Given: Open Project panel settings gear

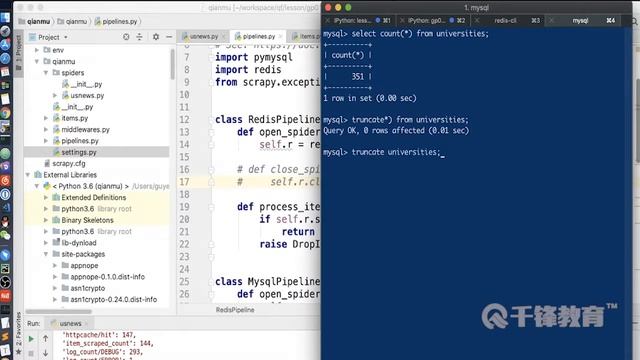Looking at the screenshot, I should pyautogui.click(x=156, y=37).
